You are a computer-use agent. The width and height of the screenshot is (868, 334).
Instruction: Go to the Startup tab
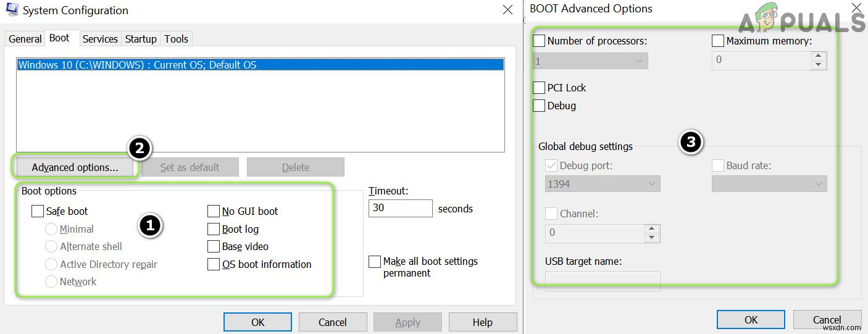(141, 39)
